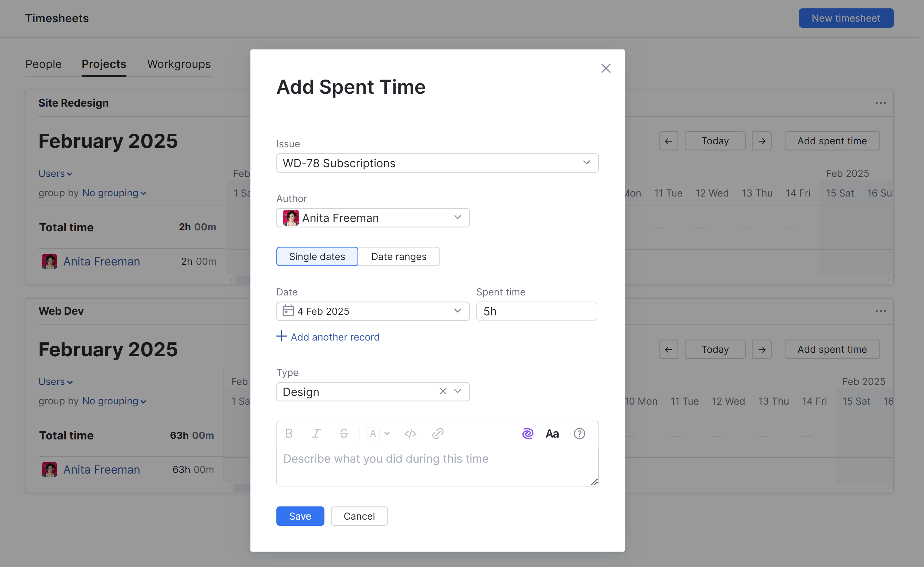Open formatting help in the editor

click(579, 433)
